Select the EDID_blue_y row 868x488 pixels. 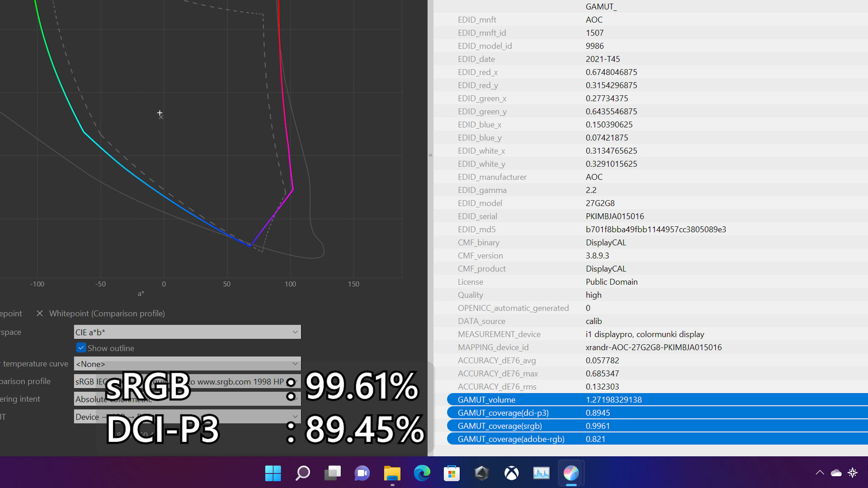pos(651,137)
